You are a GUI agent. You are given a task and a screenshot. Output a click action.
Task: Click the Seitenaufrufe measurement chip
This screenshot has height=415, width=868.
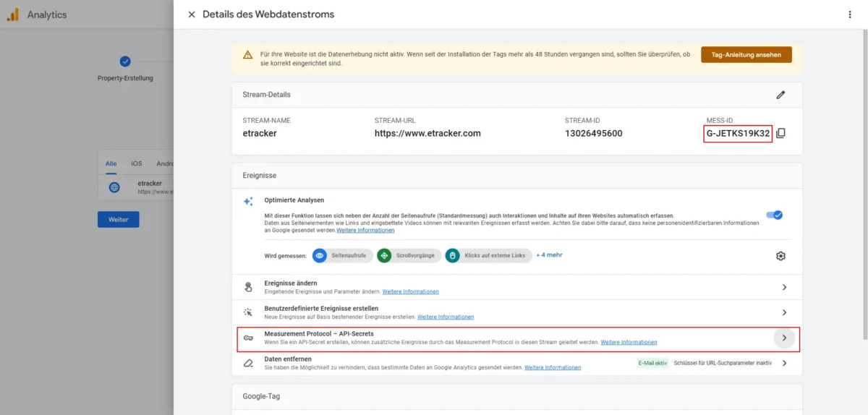(x=344, y=255)
